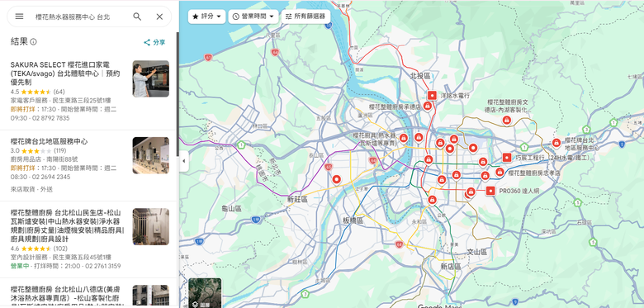The image size is (644, 308).
Task: Open the info icon beside 結果
Action: pos(34,42)
